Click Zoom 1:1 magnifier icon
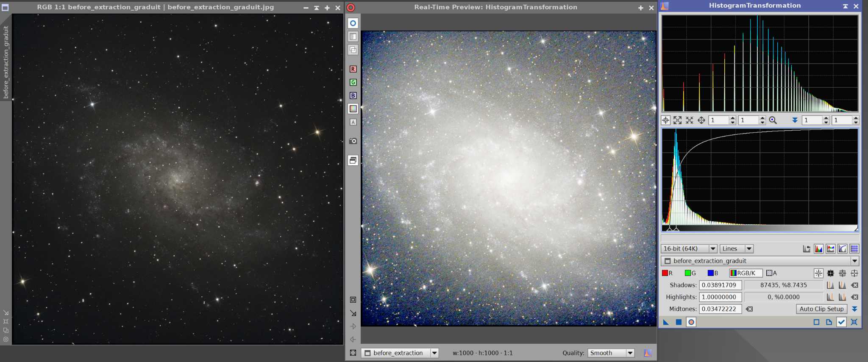 (773, 120)
